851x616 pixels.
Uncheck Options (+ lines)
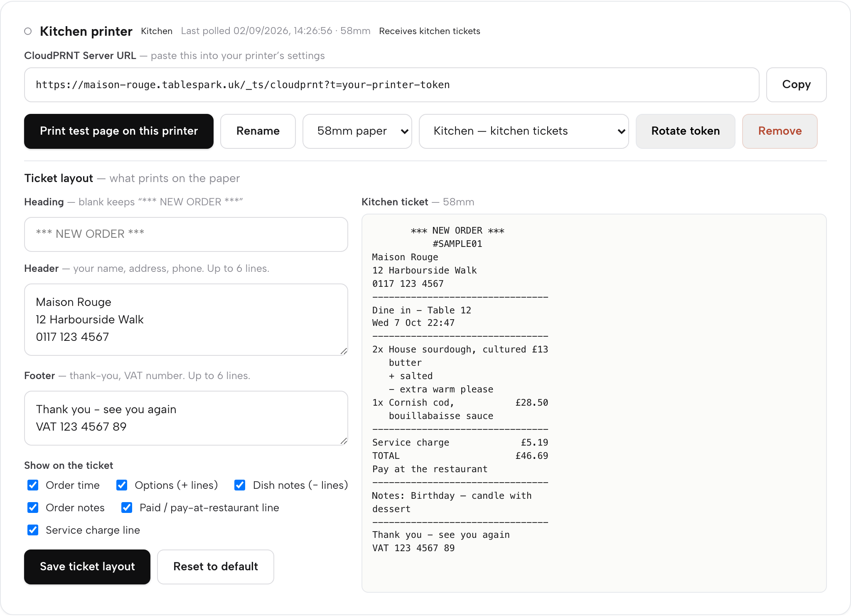click(122, 485)
